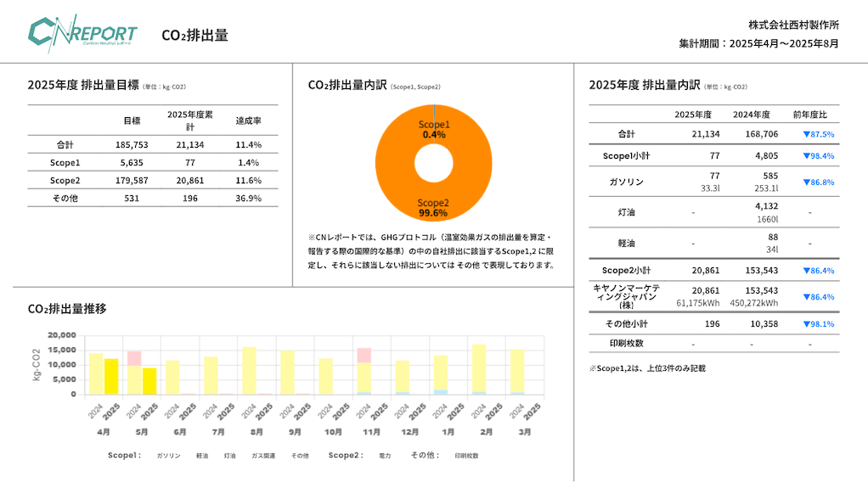Select the 達成率 column header
Screen dimensions: 868x488
[x=248, y=121]
